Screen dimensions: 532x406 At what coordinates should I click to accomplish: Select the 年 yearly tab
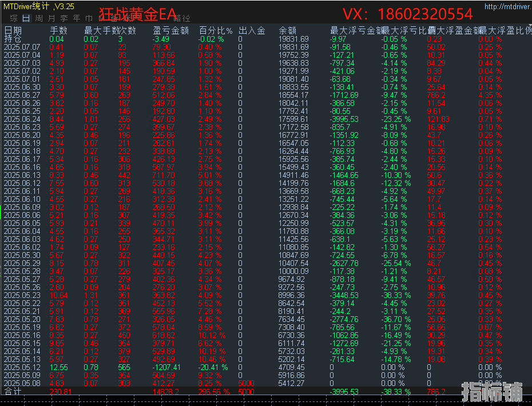coord(76,18)
